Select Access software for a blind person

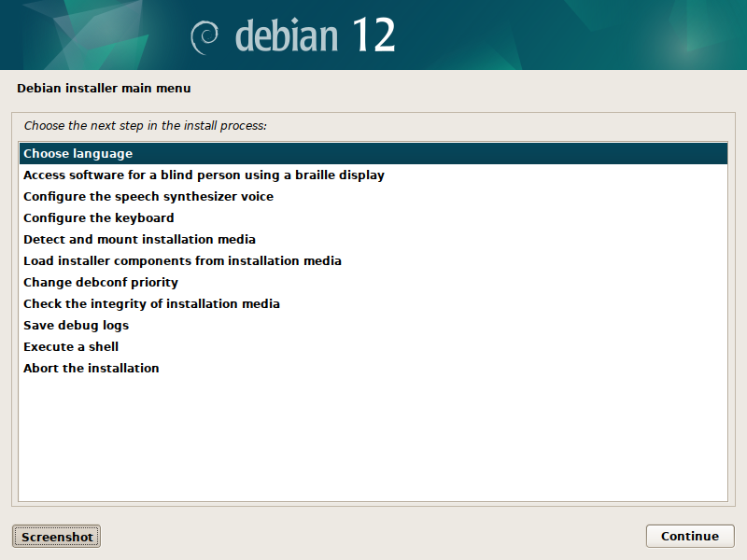point(203,175)
